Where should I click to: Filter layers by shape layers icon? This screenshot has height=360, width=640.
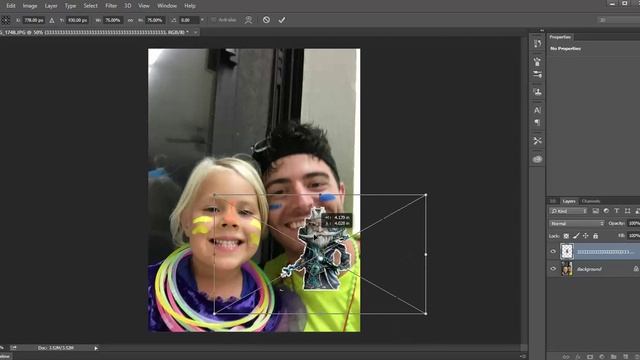point(627,211)
